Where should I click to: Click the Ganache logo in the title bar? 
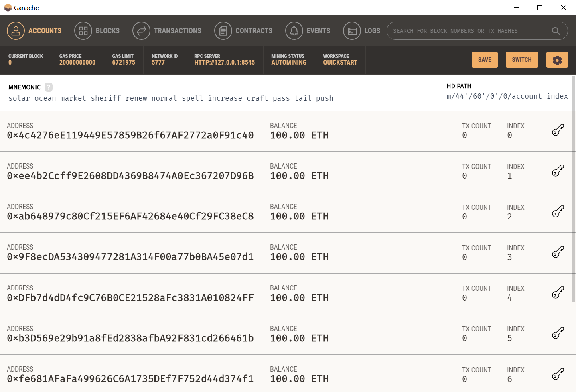(8, 8)
